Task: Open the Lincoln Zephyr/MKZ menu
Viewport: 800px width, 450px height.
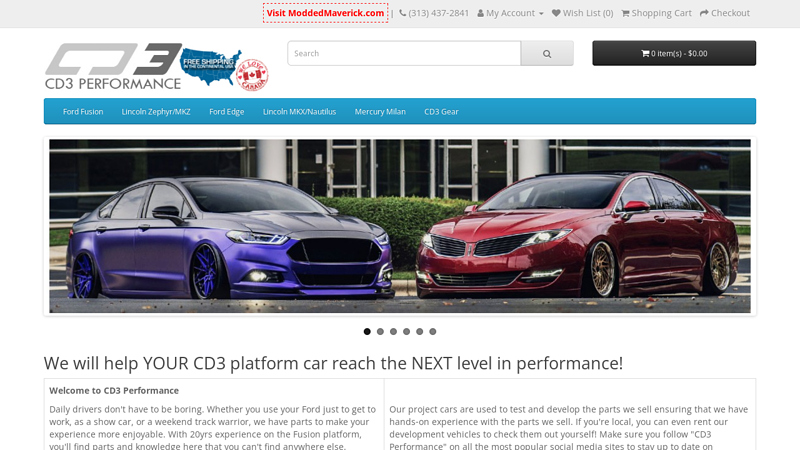Action: (x=156, y=111)
